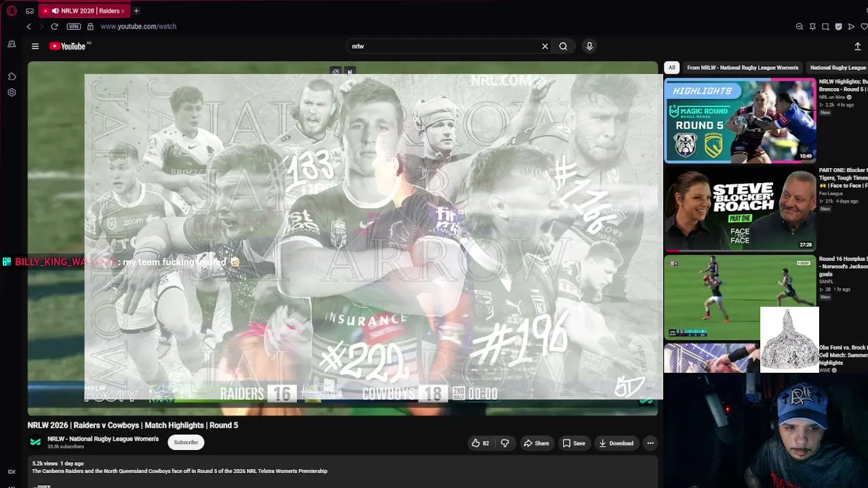
Task: Run the YouTube search
Action: [563, 46]
